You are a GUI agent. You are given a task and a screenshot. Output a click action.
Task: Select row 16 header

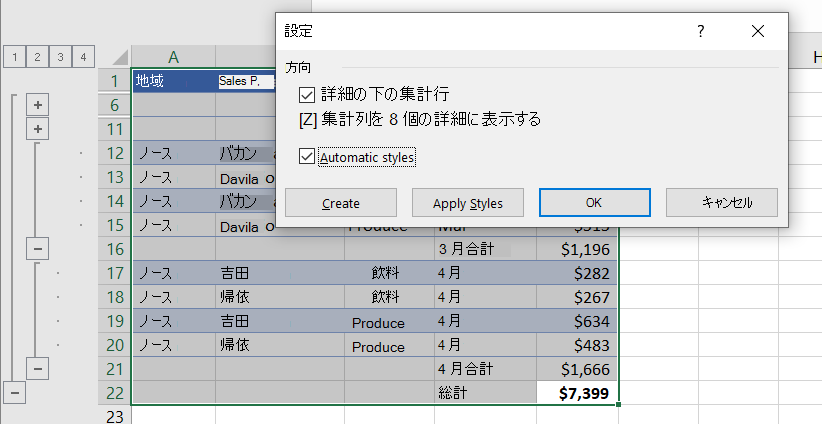(x=115, y=249)
